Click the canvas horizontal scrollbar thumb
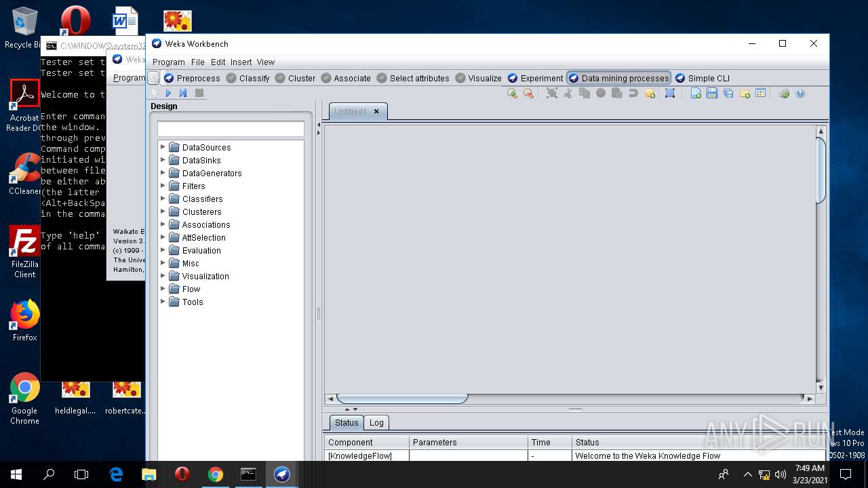This screenshot has width=868, height=488. (402, 399)
